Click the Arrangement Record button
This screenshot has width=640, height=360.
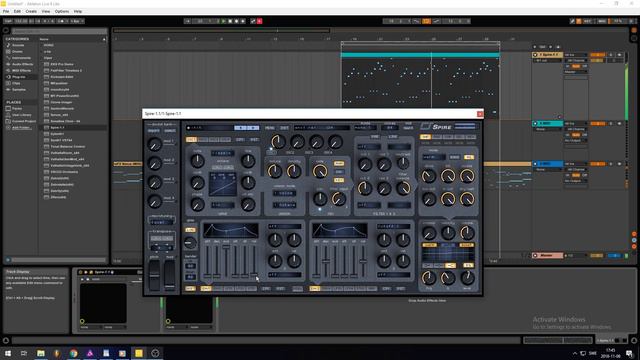[x=236, y=21]
